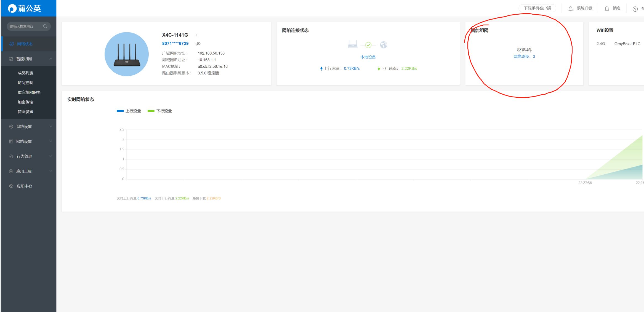Viewport: 644px width, 312px height.
Task: Click the search magnifier icon in sidebar
Action: coord(45,26)
